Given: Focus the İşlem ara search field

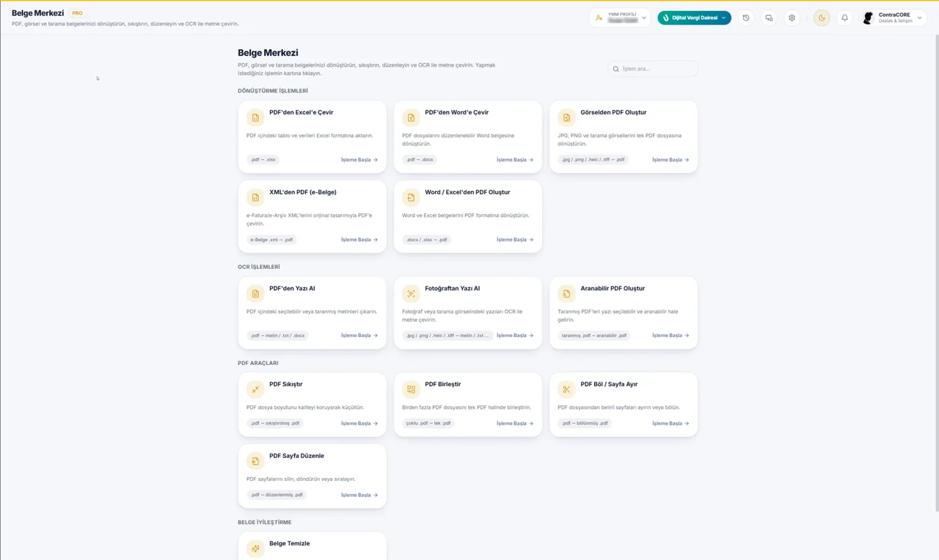Looking at the screenshot, I should pyautogui.click(x=653, y=69).
